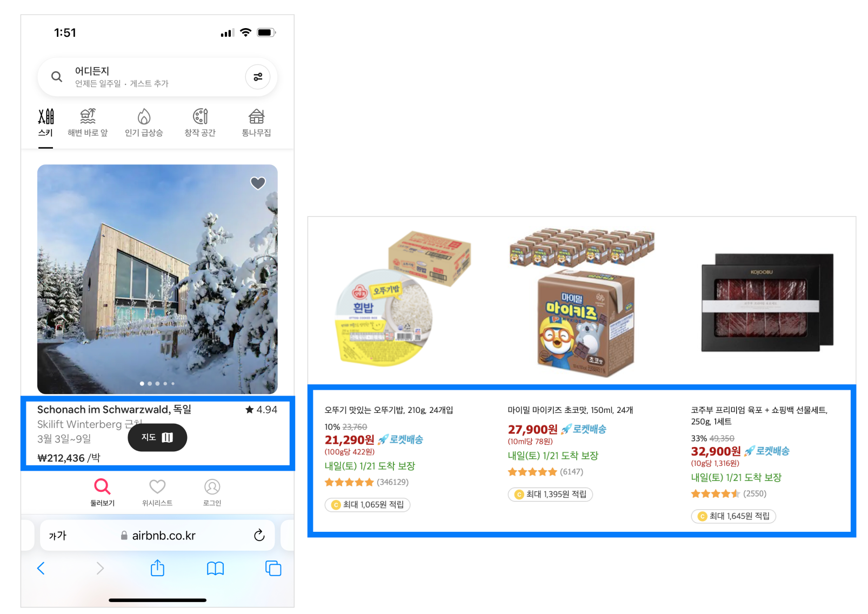Click the (100g당 422원) unit price
Screen dimensions: 868x614
(349, 452)
